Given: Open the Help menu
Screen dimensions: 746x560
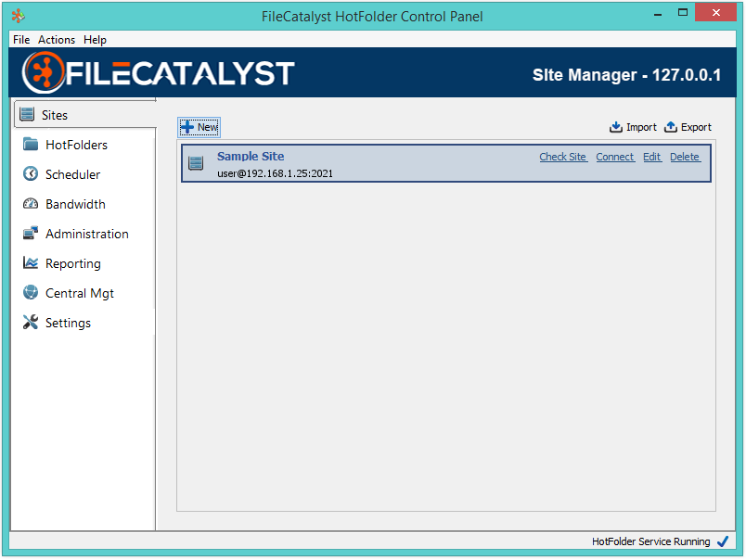Looking at the screenshot, I should pos(95,40).
